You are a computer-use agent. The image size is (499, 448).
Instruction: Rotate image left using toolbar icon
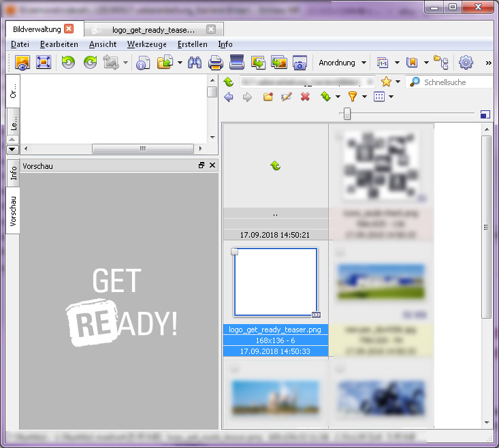[x=68, y=63]
